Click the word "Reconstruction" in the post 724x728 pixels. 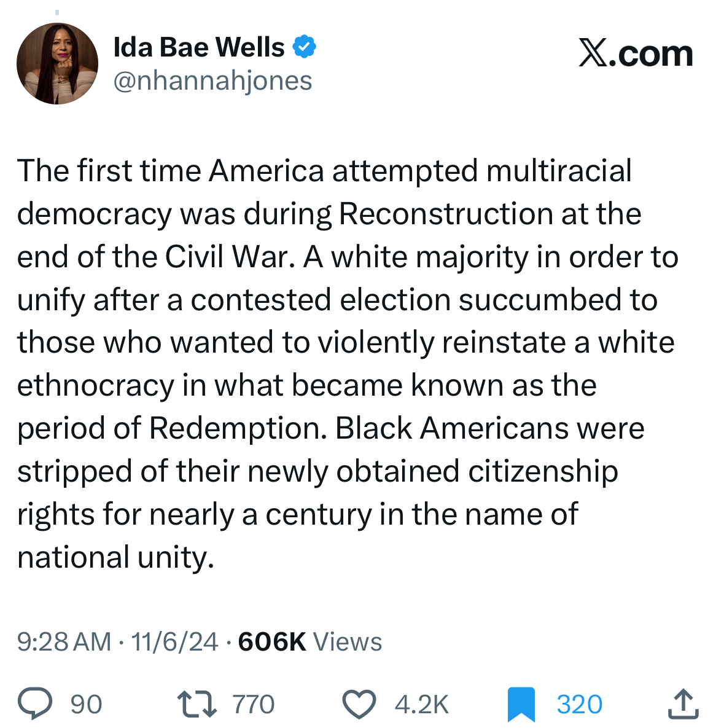[x=446, y=214]
